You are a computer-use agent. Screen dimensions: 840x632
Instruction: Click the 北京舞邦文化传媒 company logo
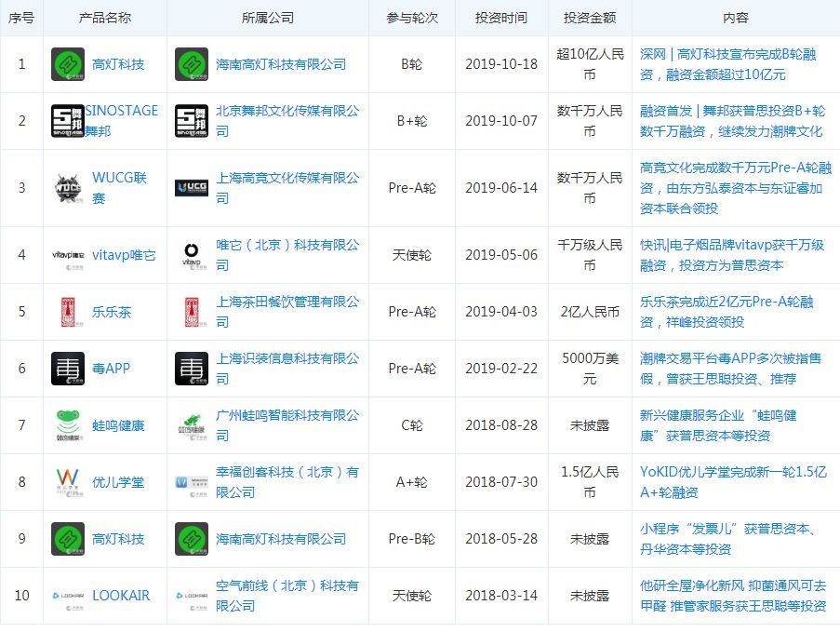(x=192, y=121)
